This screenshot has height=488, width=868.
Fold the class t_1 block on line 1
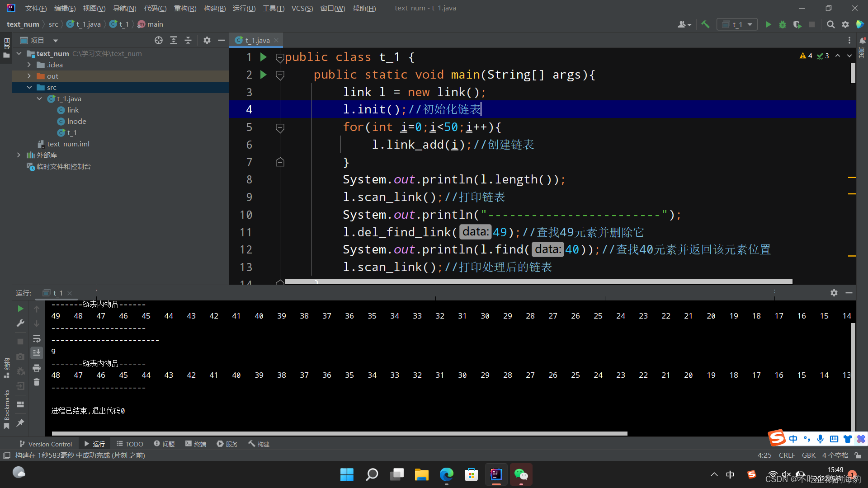pos(280,57)
